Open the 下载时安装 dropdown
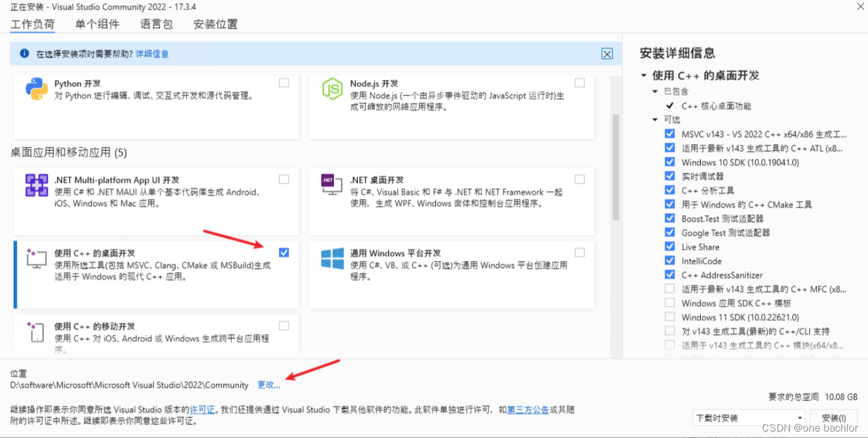The image size is (868, 438). coord(749,418)
